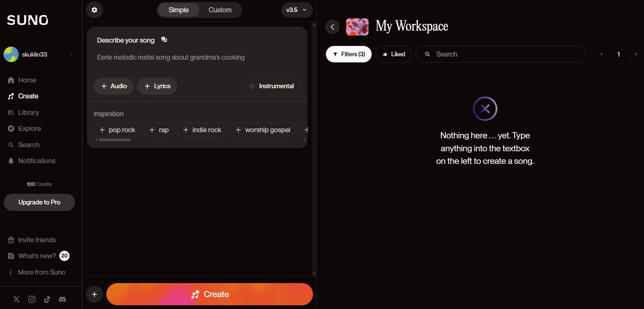This screenshot has width=644, height=309.
Task: Expand the skuklin33 account dropdown chevron
Action: pos(71,55)
